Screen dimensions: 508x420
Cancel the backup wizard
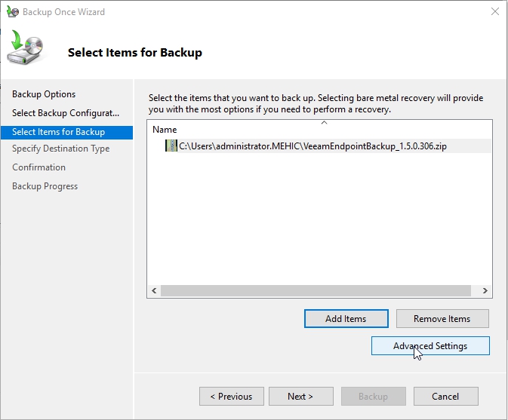tap(445, 397)
